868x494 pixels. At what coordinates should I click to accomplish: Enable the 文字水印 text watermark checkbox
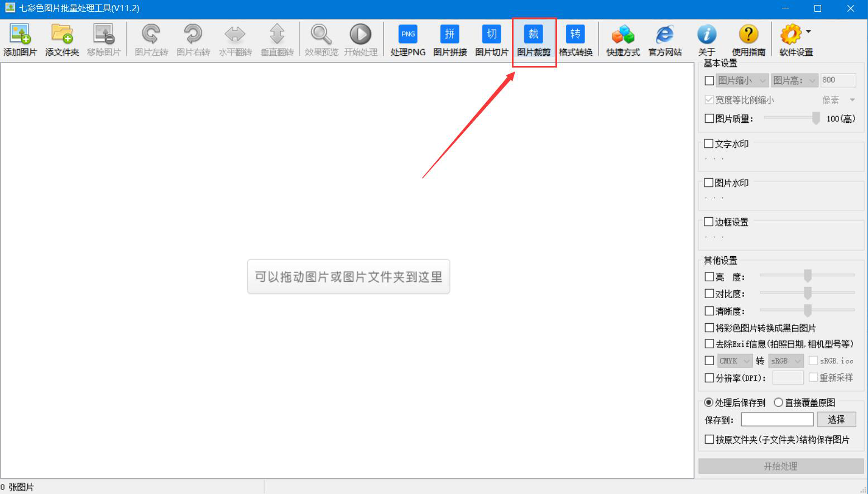(x=709, y=143)
